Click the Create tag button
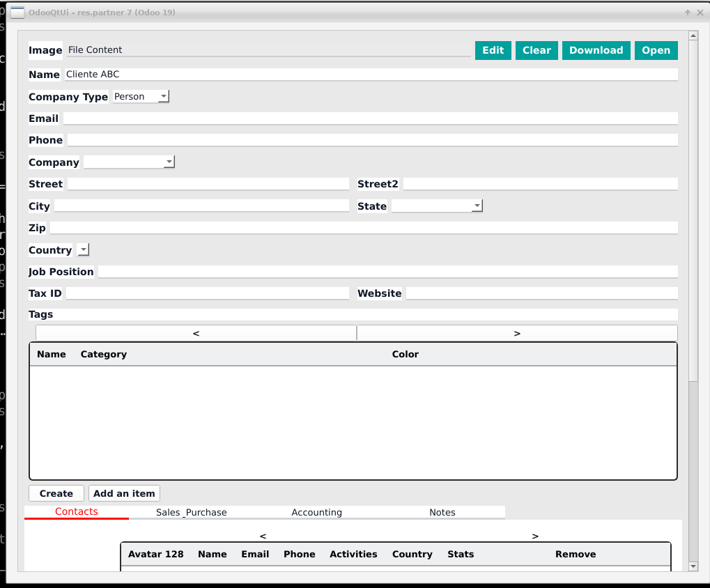 [x=56, y=493]
